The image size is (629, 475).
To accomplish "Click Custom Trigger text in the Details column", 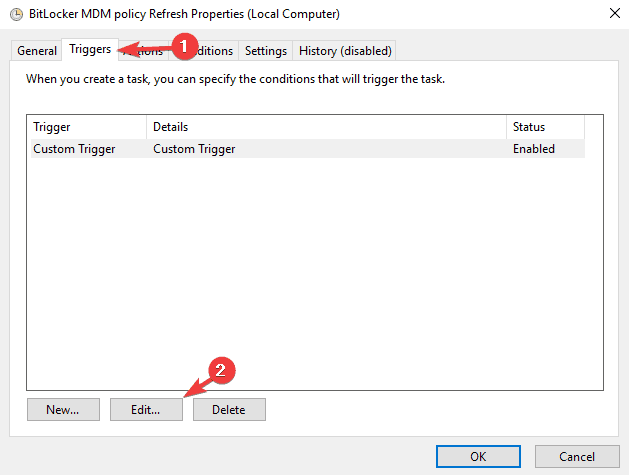I will [194, 149].
